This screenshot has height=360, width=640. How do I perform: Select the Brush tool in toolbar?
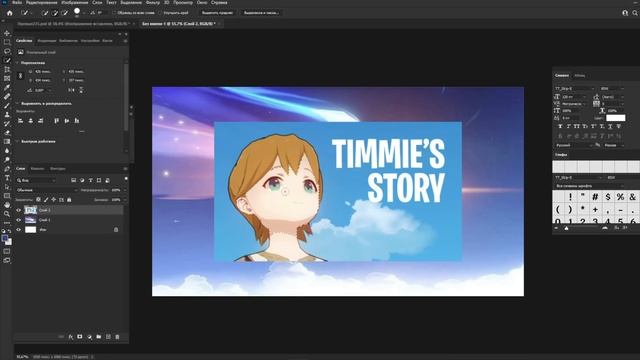7,105
